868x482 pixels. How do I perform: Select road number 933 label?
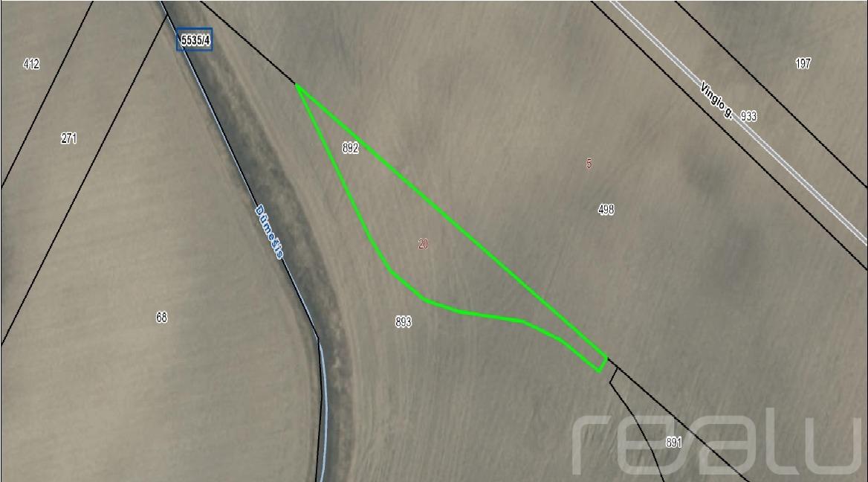[748, 116]
